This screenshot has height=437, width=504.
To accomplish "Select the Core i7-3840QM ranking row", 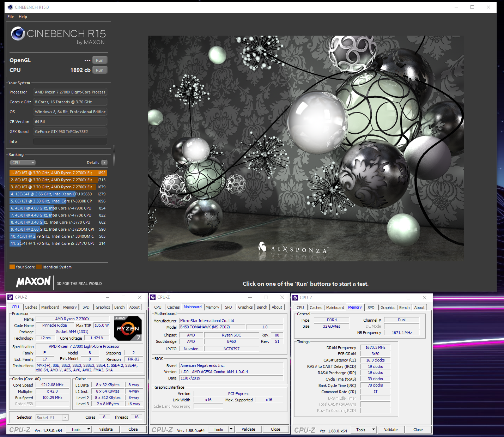I will click(58, 236).
